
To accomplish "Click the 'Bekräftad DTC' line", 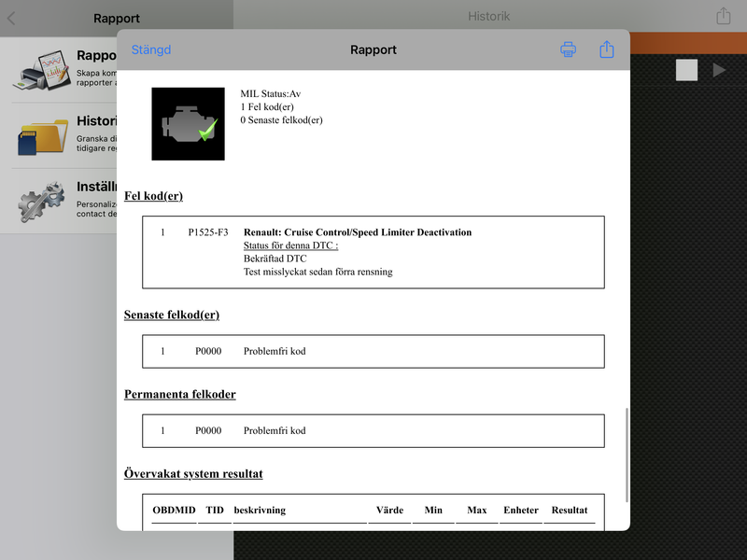I will click(x=275, y=259).
